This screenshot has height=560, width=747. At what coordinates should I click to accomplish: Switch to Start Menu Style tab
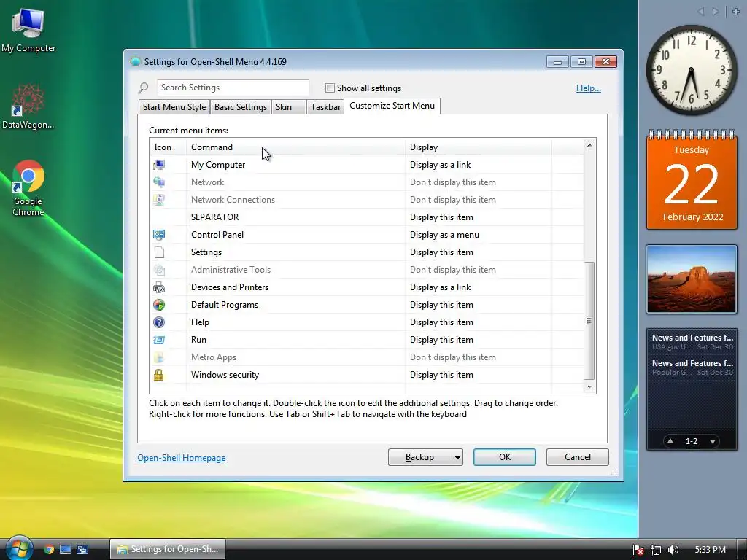tap(174, 107)
